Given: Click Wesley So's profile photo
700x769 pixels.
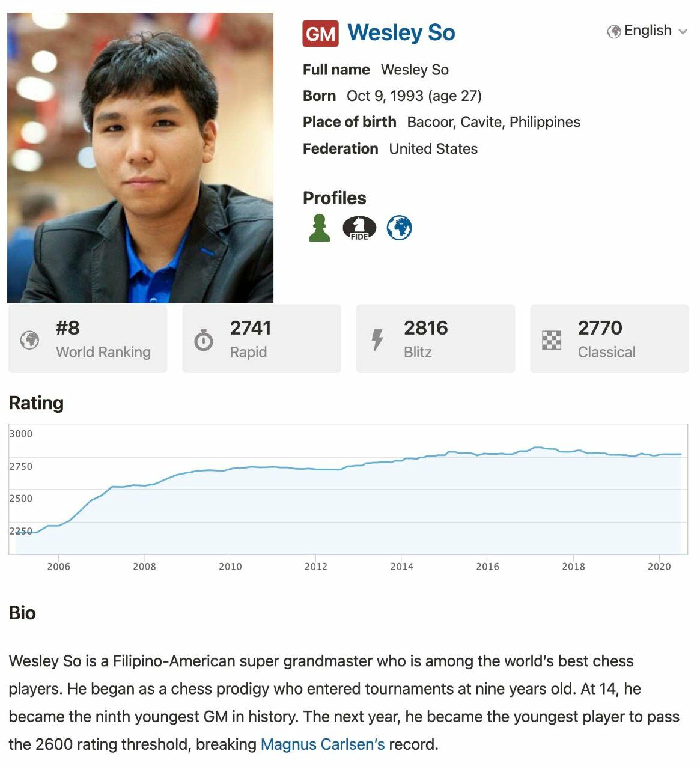Looking at the screenshot, I should click(140, 158).
